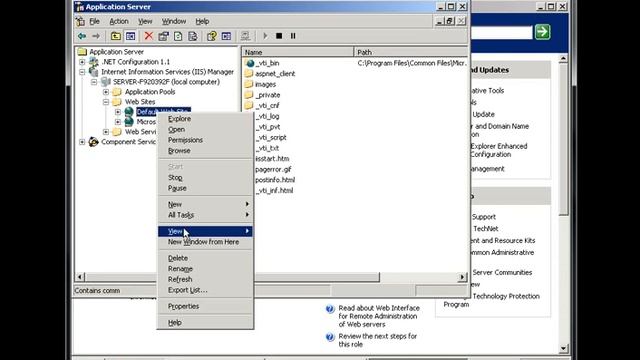Open the New submenu in context menu
Screen dimensions: 640x360
click(x=205, y=204)
